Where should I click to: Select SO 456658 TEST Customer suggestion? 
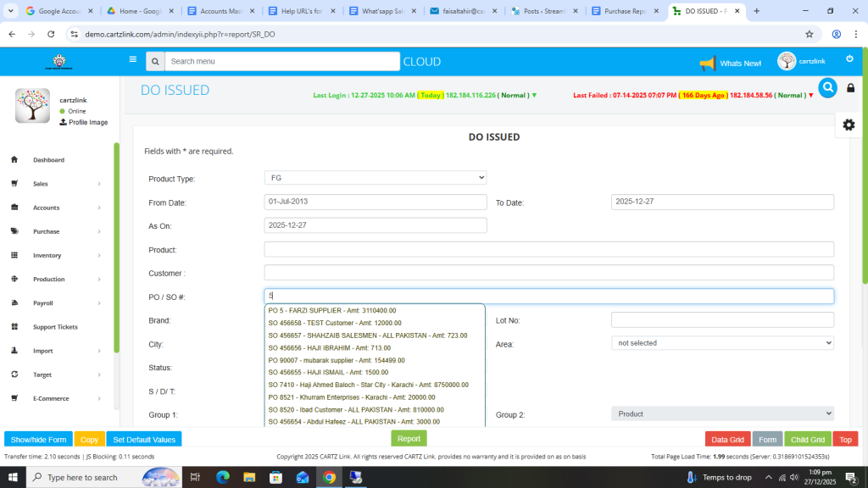click(x=335, y=324)
